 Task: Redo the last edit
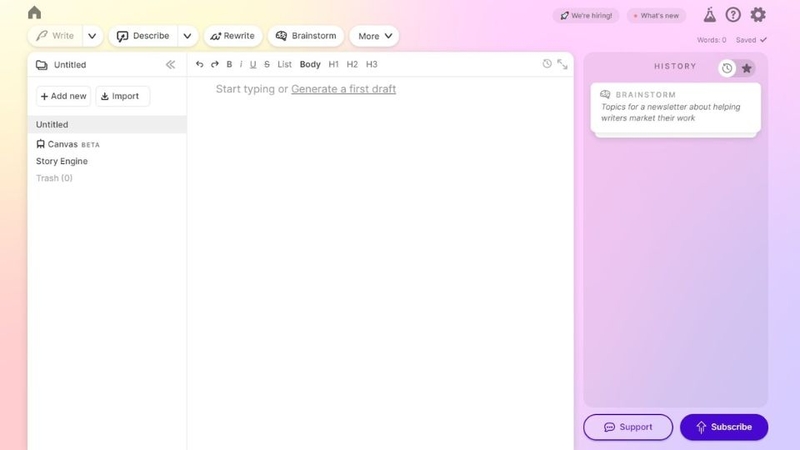[x=215, y=64]
